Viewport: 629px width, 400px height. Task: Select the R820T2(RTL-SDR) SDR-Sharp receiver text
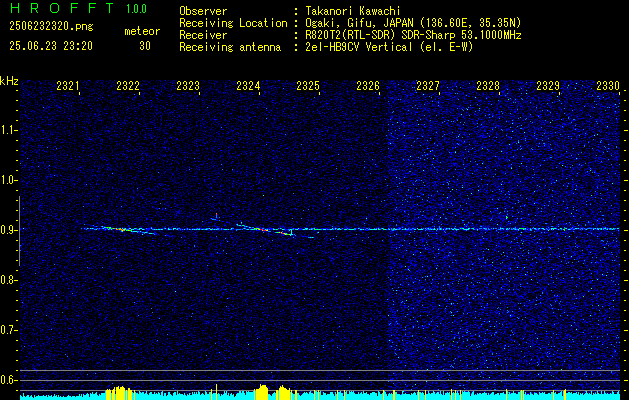pos(413,35)
